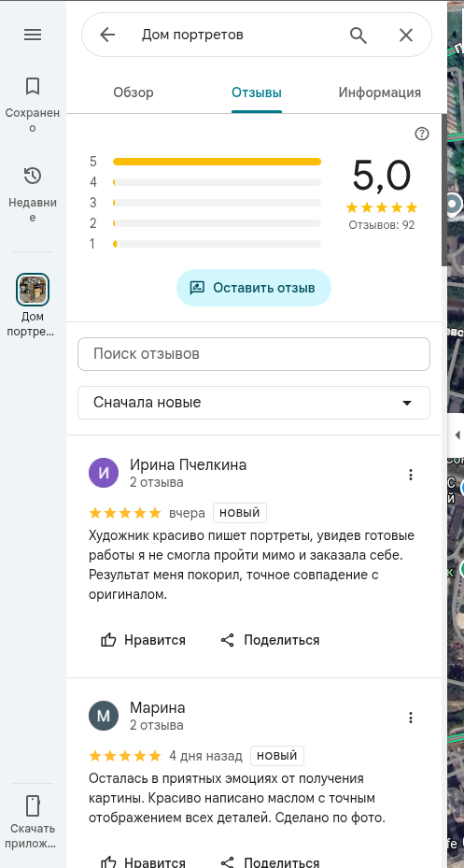
Task: Share Ирина Пчелкина's review via Поделиться
Action: point(270,640)
